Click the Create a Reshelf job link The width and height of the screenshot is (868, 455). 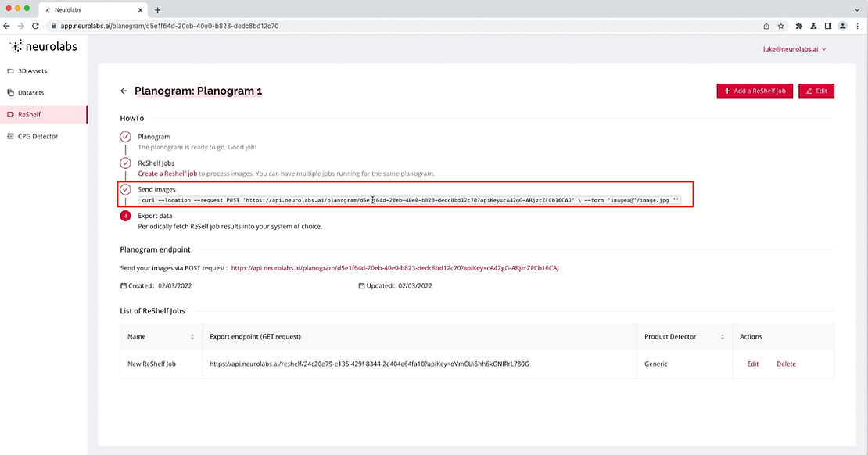point(167,174)
